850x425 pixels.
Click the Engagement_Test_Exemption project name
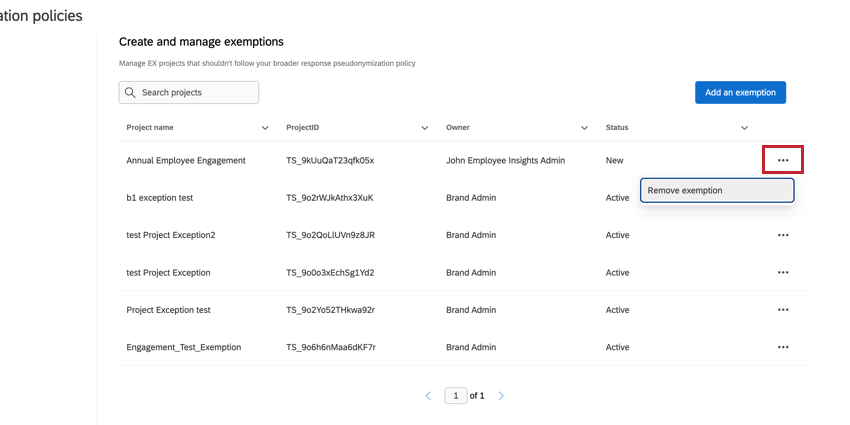(184, 348)
